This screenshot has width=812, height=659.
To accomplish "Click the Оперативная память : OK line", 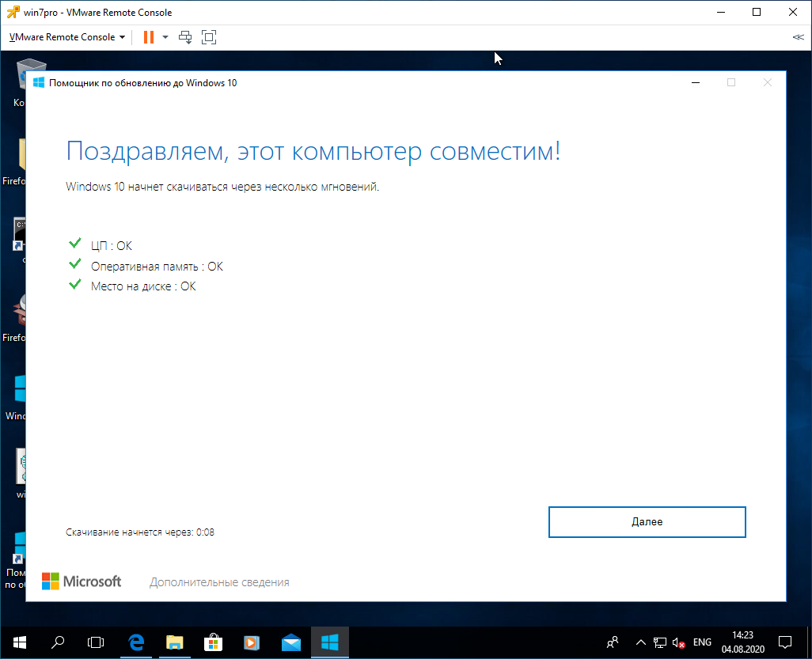I will click(146, 266).
